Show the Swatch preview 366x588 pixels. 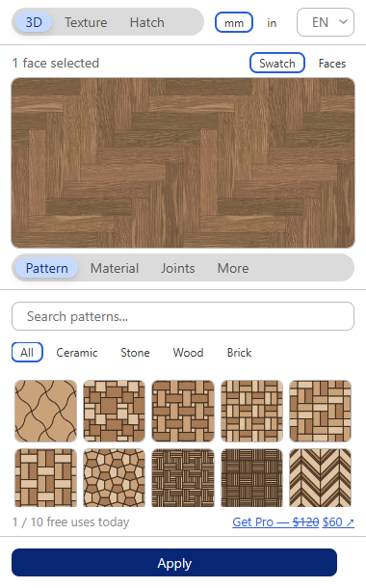(x=277, y=63)
